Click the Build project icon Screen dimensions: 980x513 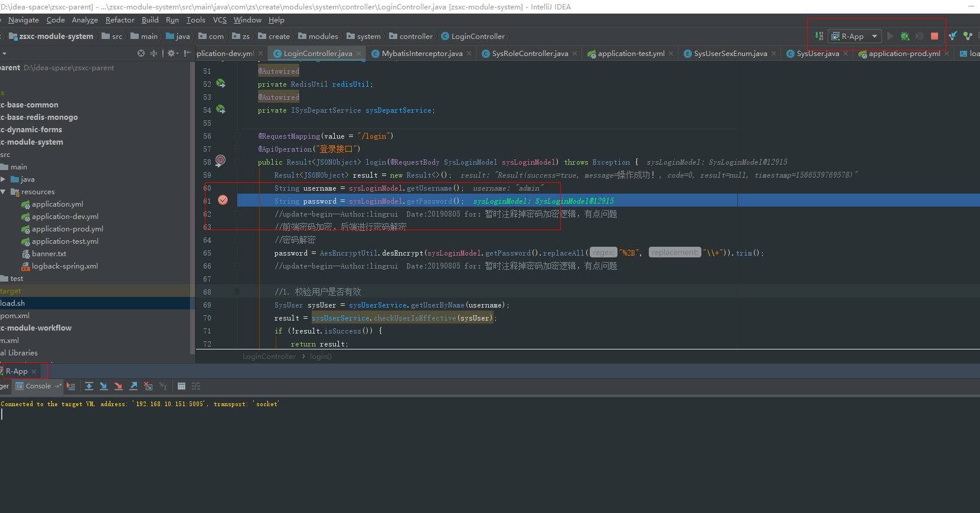(x=819, y=36)
